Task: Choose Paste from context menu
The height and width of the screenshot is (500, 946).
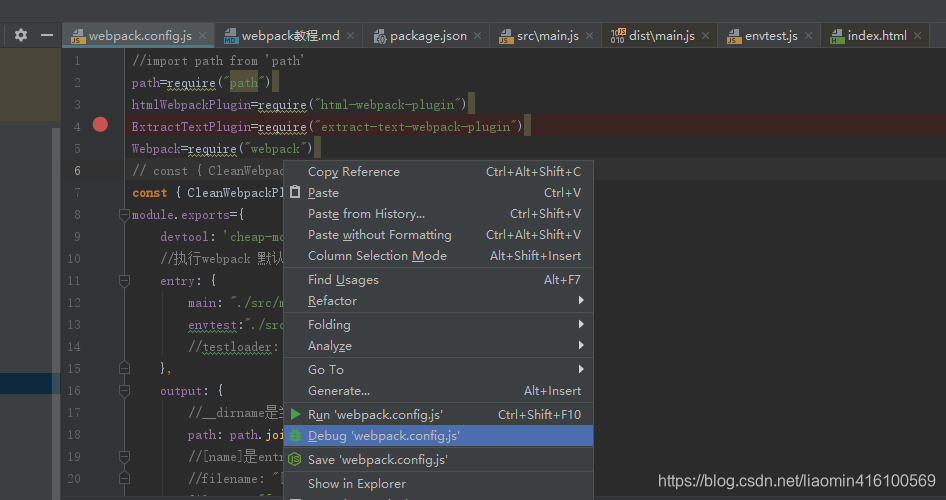Action: tap(439, 193)
